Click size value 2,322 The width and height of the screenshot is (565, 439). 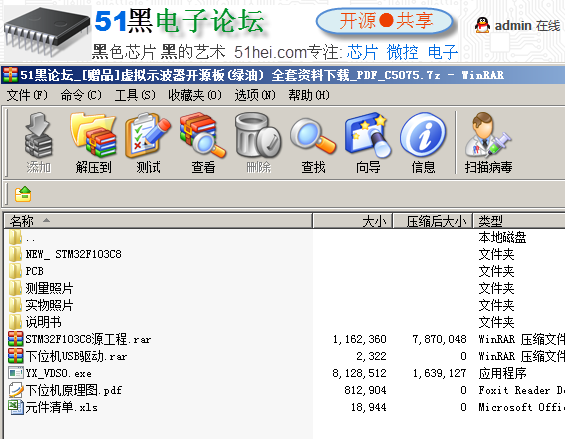371,356
